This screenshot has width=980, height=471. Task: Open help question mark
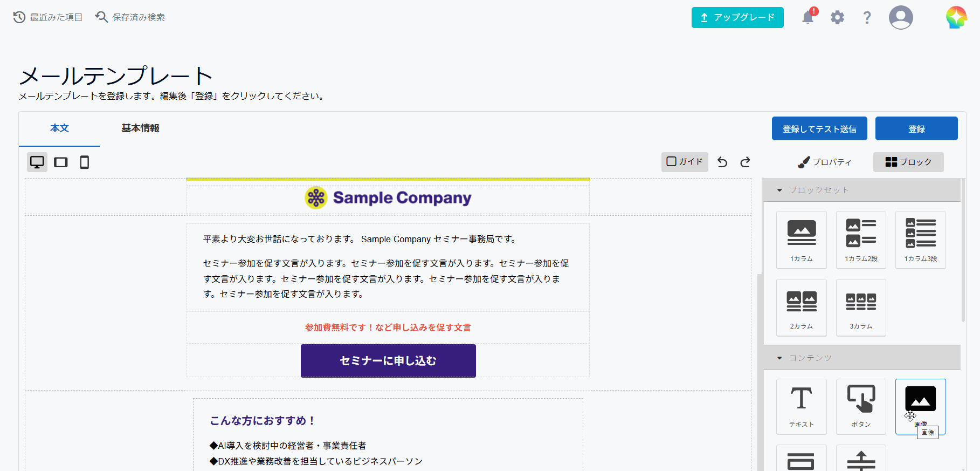pyautogui.click(x=867, y=17)
